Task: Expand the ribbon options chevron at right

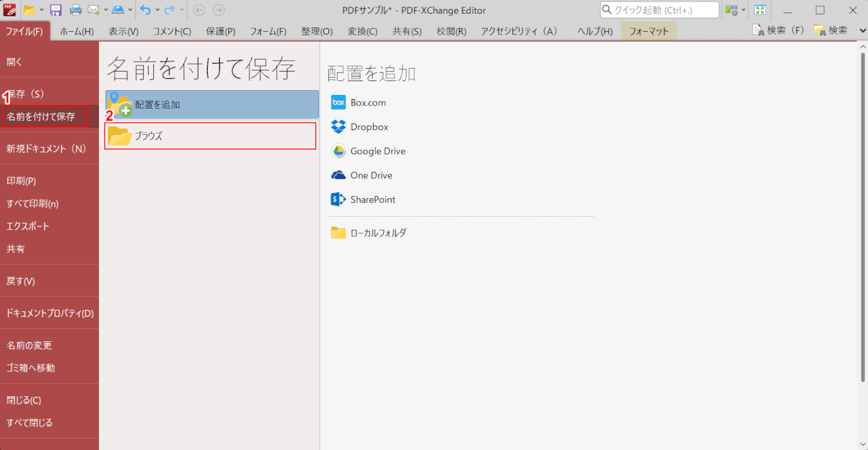Action: 861,30
